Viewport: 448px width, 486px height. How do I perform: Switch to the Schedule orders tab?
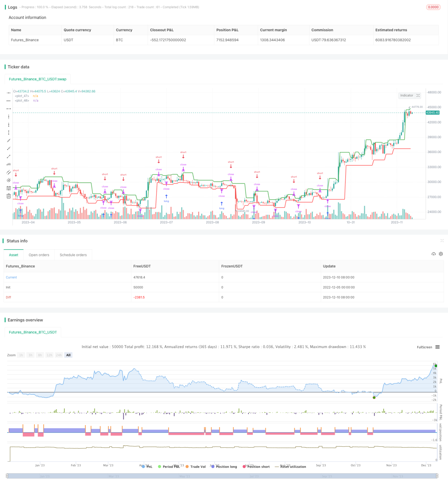pyautogui.click(x=73, y=255)
